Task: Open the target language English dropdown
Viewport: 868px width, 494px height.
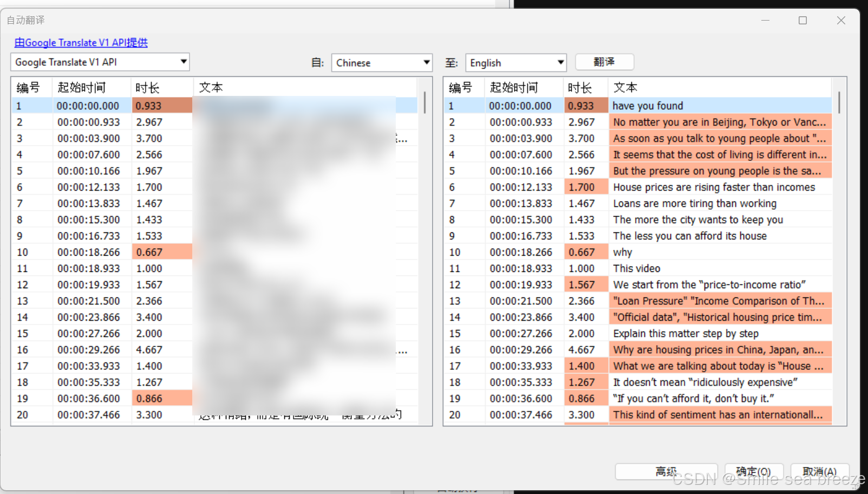Action: [x=515, y=63]
